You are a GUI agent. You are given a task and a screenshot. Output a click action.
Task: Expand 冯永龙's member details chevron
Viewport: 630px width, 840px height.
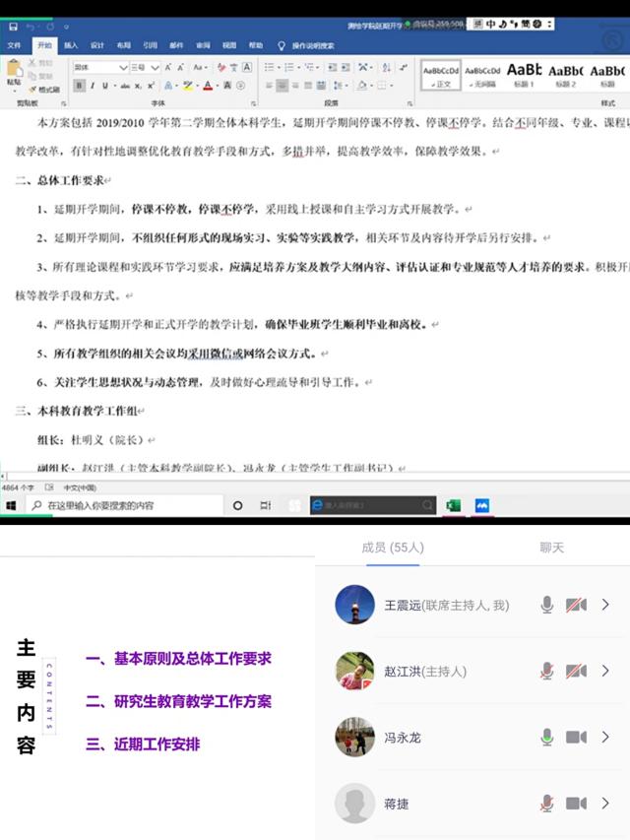(605, 737)
